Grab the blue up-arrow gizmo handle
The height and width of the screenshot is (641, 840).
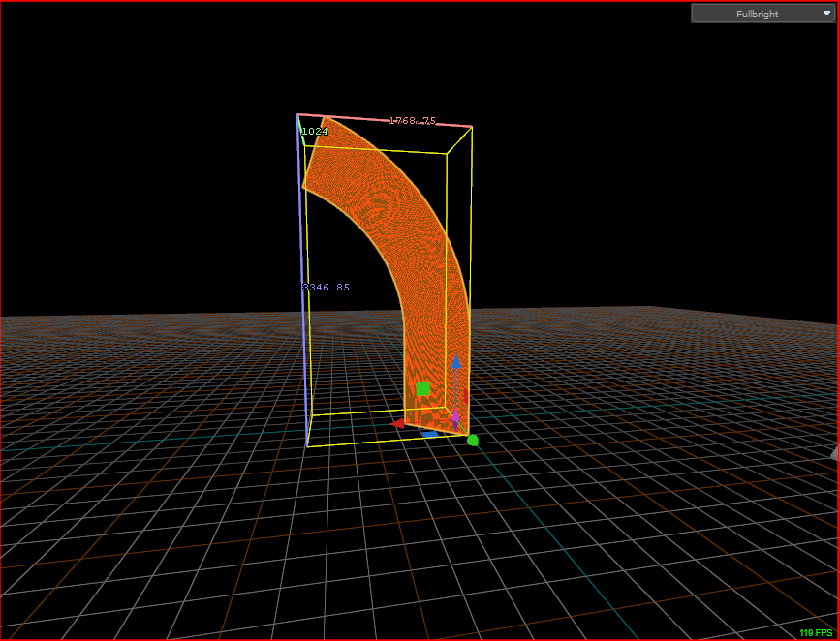pos(456,362)
